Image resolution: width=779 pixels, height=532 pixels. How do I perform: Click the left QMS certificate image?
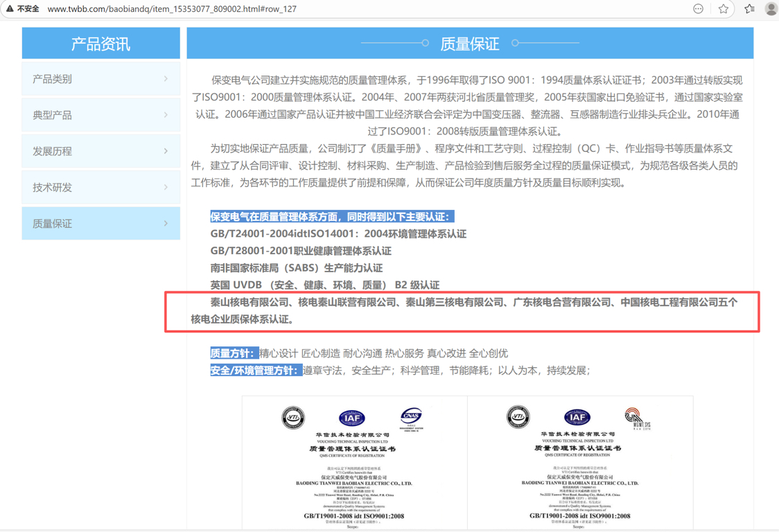(x=354, y=463)
